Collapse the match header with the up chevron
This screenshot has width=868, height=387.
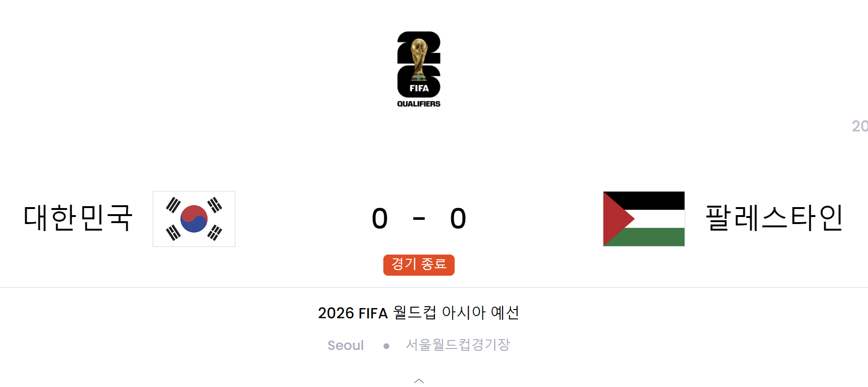pos(419,381)
